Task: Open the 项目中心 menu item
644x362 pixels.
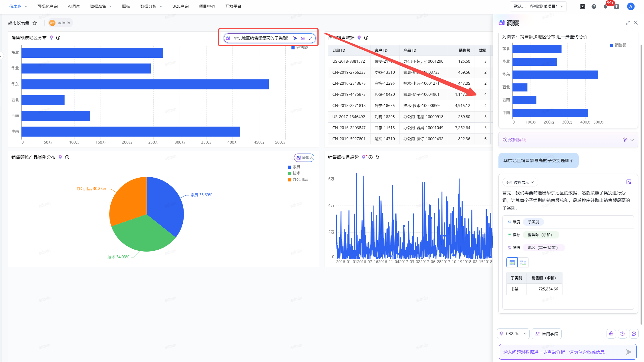Action: coord(207,6)
